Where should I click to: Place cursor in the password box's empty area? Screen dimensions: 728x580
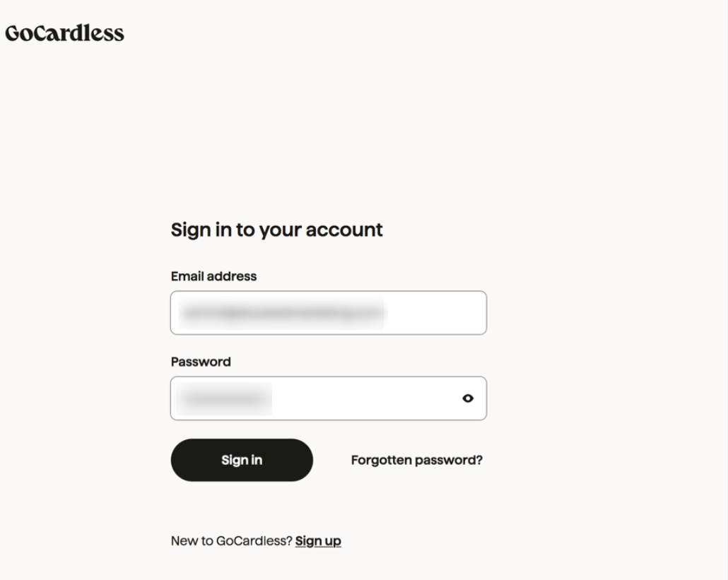[360, 398]
